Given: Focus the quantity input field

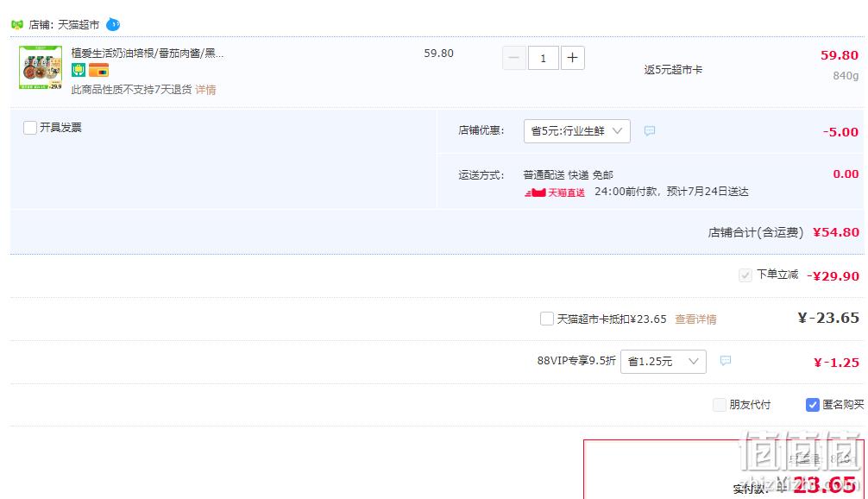Looking at the screenshot, I should coord(543,58).
